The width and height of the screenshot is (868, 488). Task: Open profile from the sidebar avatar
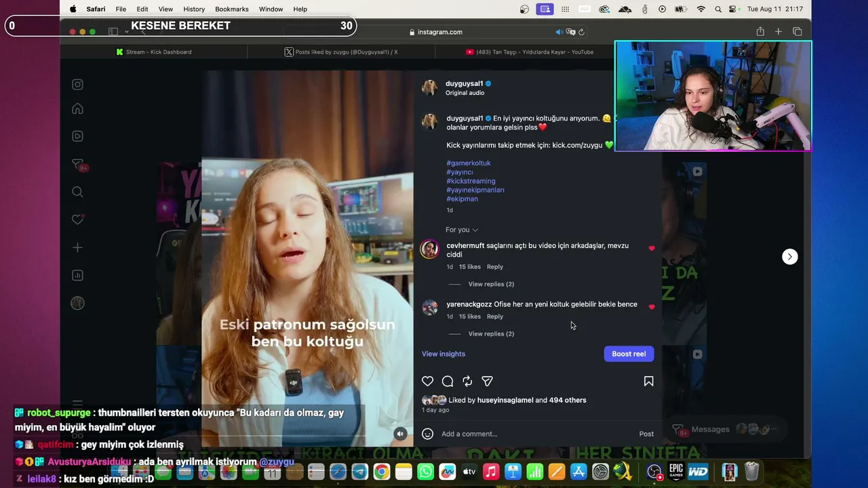77,304
